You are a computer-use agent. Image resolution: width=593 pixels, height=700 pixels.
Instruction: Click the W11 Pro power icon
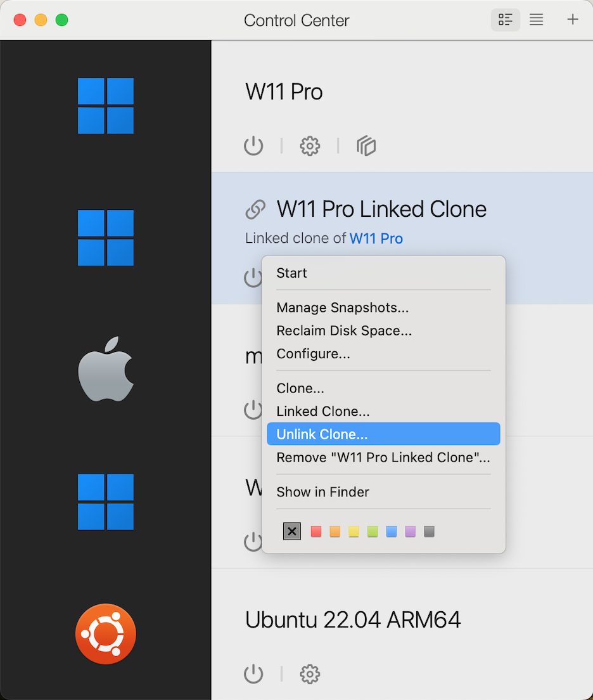[253, 146]
